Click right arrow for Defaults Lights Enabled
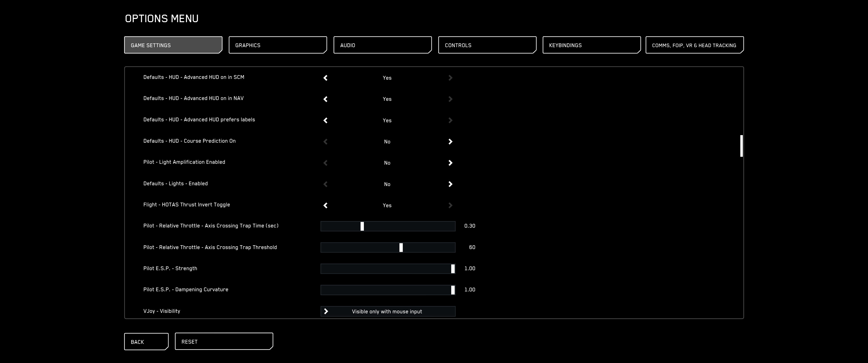Viewport: 868px width, 363px height. 450,184
